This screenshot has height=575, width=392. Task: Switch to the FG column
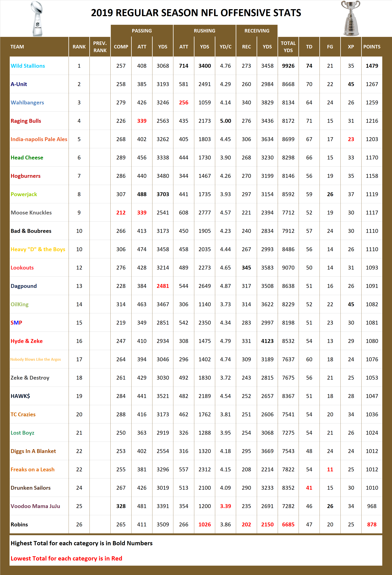pyautogui.click(x=330, y=47)
